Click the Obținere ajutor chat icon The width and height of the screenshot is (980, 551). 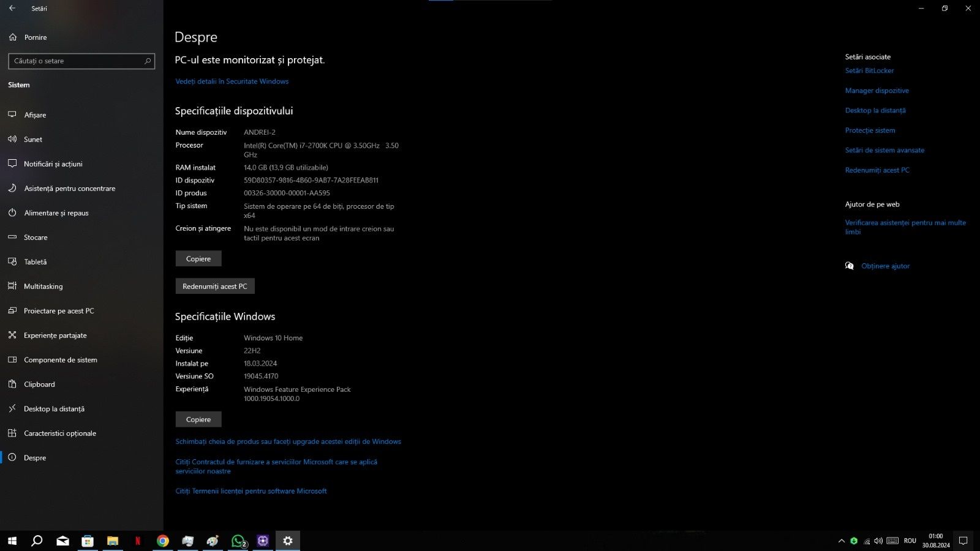point(850,266)
